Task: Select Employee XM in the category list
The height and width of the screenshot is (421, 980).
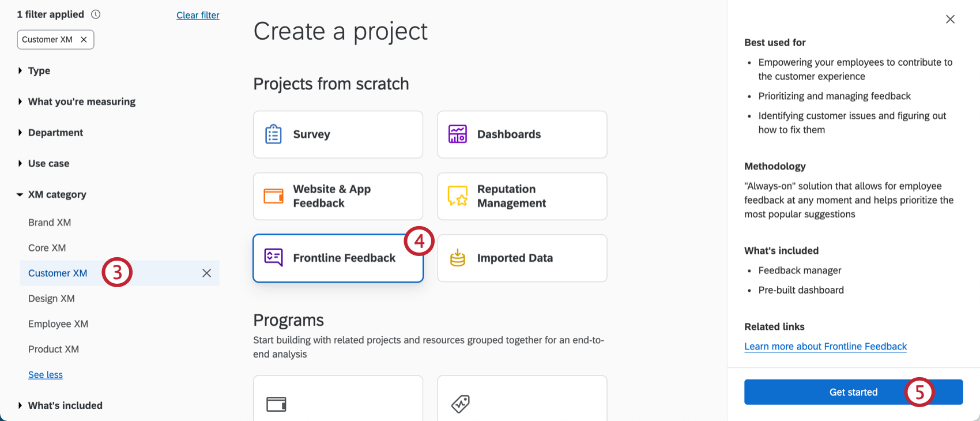Action: (x=58, y=324)
